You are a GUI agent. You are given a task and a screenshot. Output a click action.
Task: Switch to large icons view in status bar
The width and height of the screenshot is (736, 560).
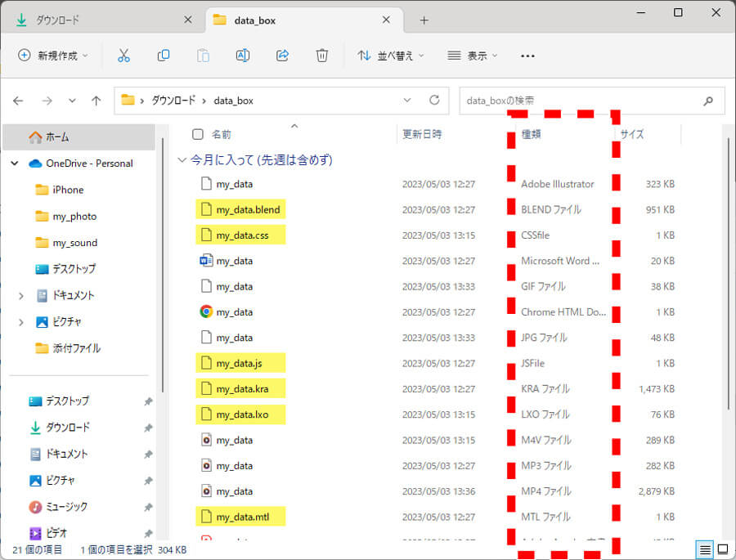point(723,549)
